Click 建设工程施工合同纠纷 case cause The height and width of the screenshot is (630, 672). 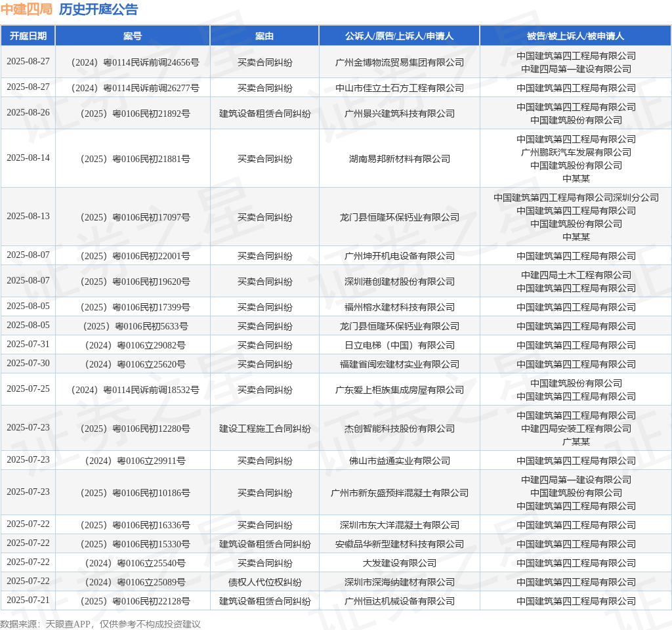265,429
